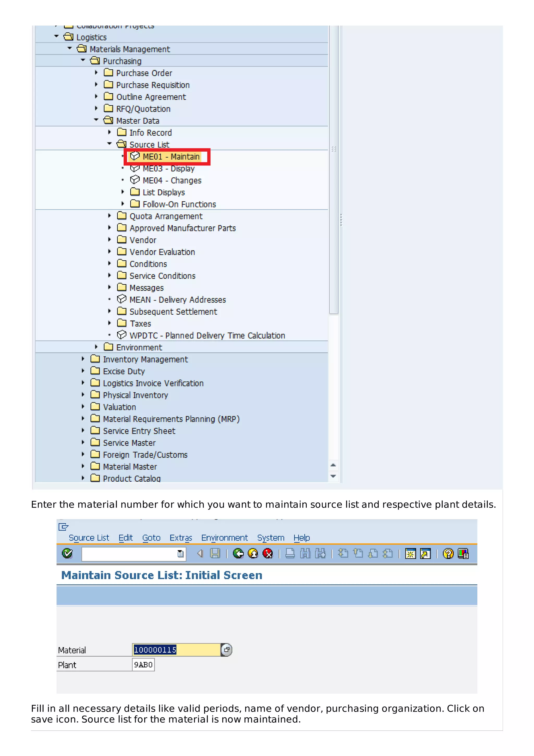Image resolution: width=534 pixels, height=756 pixels.
Task: Expand the Info Record folder
Action: click(x=109, y=132)
